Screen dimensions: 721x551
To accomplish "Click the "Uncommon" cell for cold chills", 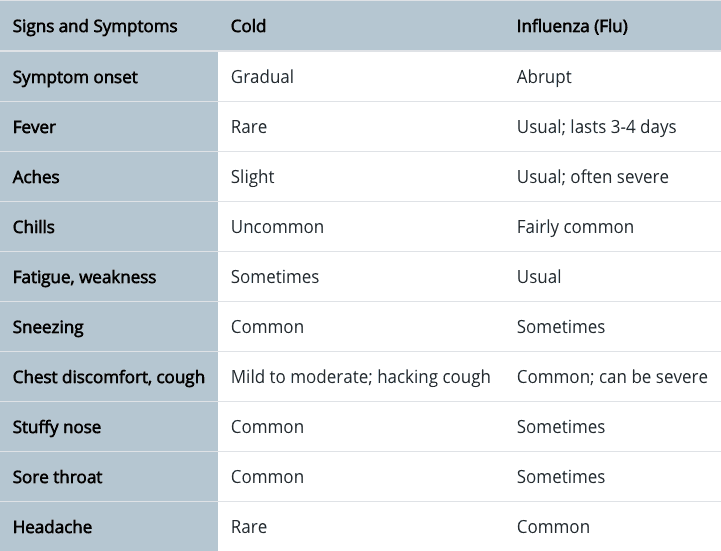I will coord(277,227).
